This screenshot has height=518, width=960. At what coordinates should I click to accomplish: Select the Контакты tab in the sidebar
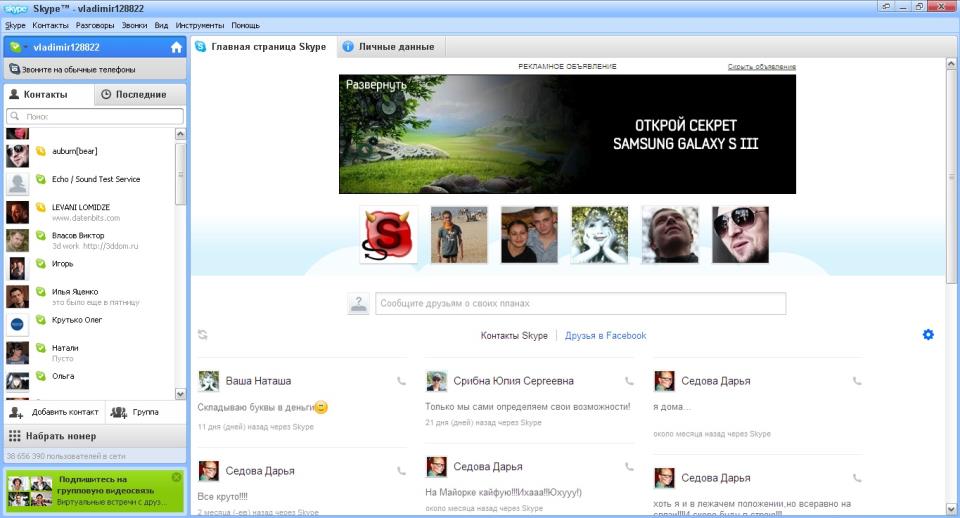[x=49, y=94]
